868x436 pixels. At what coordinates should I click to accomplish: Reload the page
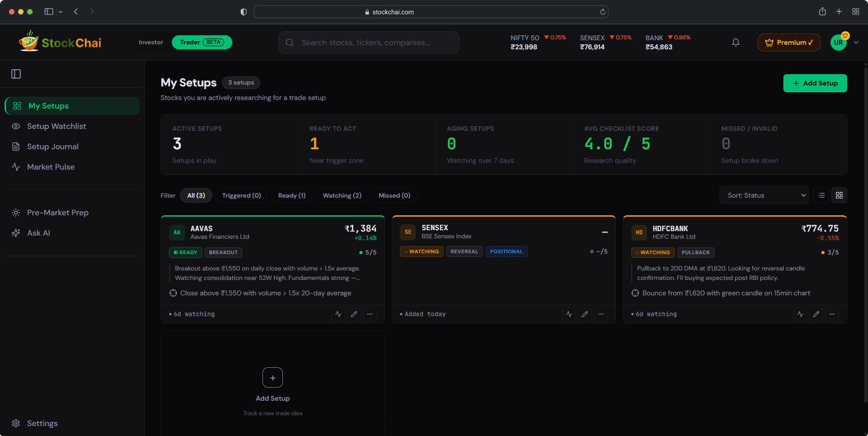[x=603, y=12]
